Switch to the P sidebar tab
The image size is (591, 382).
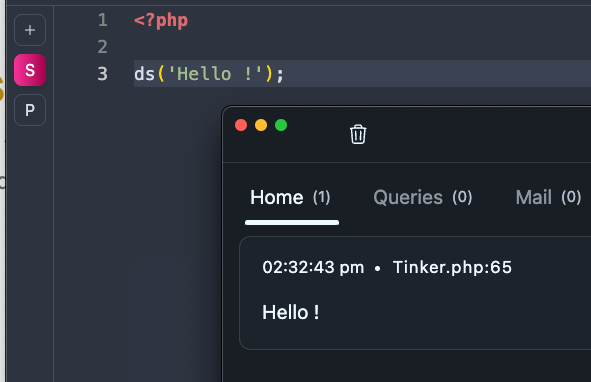[30, 110]
